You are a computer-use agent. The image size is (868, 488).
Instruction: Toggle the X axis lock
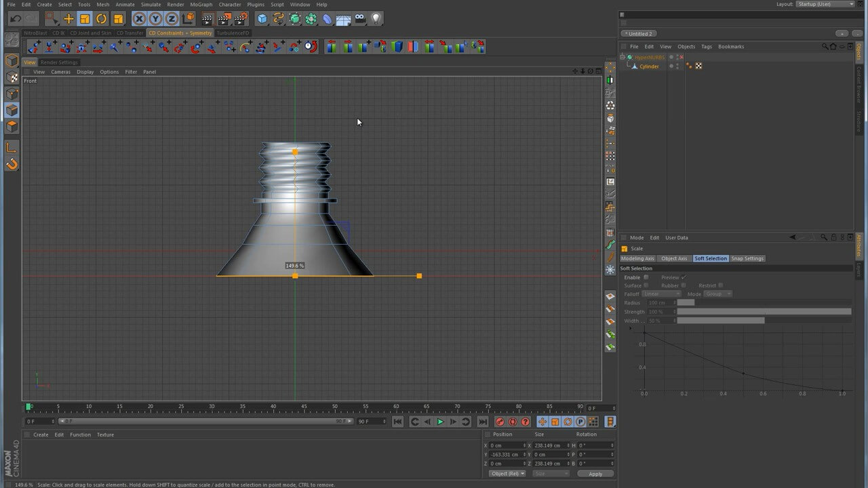[x=139, y=19]
